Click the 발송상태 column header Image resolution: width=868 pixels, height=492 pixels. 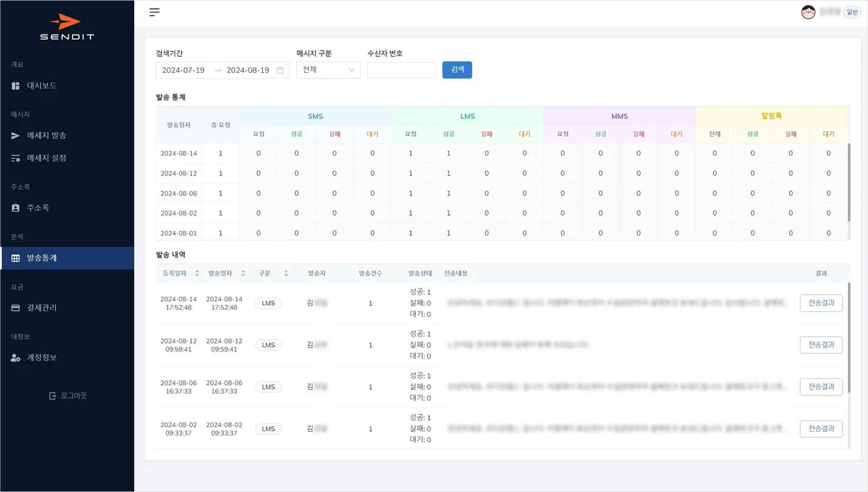click(x=420, y=273)
